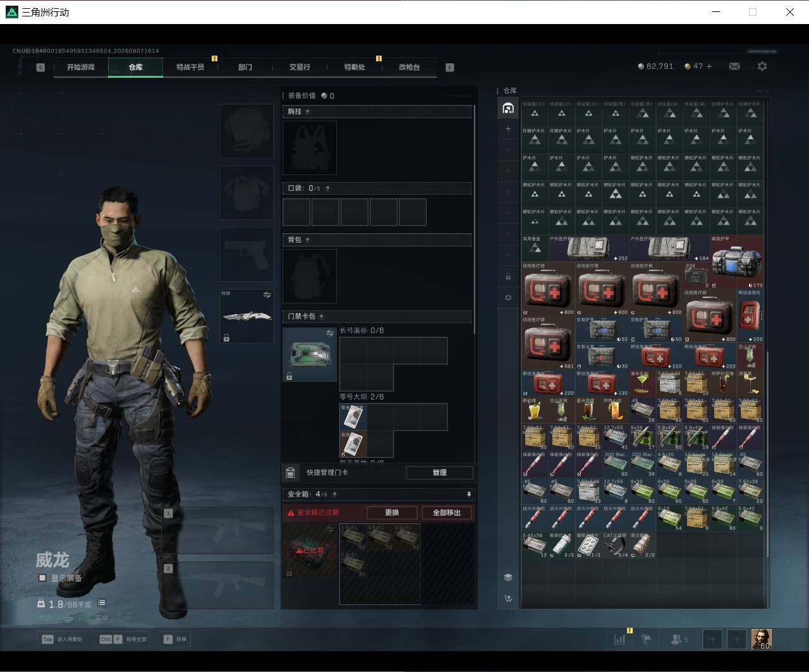Click the 管理 button
This screenshot has height=672, width=809.
(439, 472)
